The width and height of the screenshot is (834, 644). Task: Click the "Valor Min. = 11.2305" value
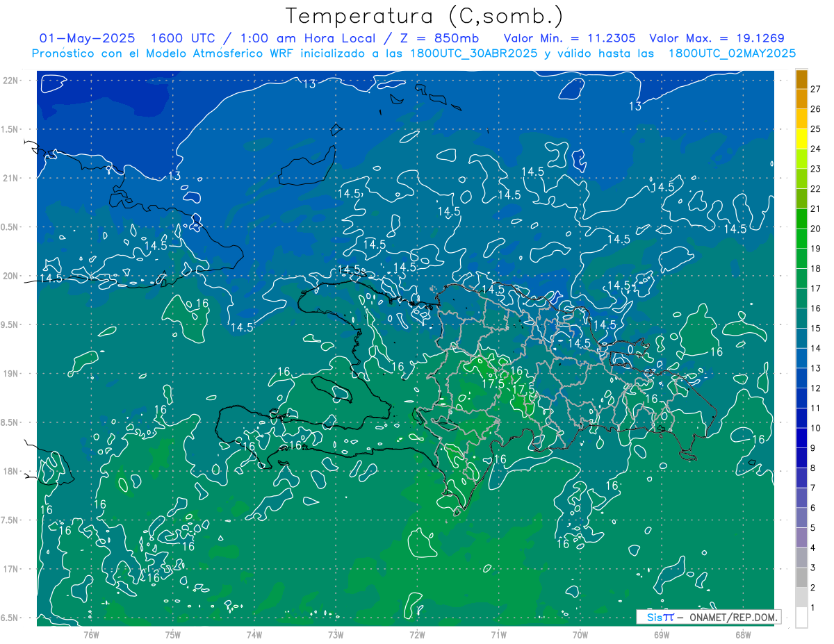pyautogui.click(x=569, y=38)
